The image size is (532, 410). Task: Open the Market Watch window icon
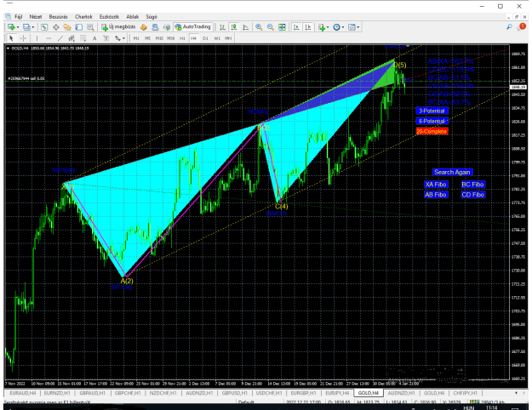[x=44, y=27]
